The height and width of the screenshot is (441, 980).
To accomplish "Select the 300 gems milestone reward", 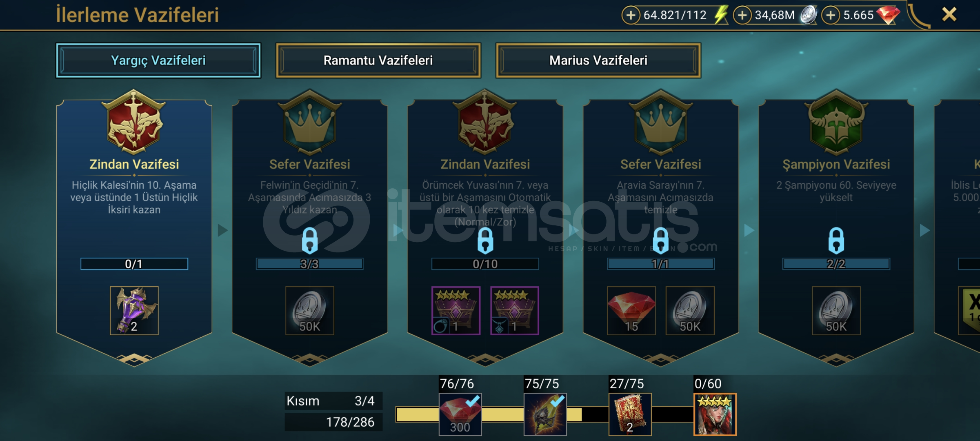I will click(460, 414).
